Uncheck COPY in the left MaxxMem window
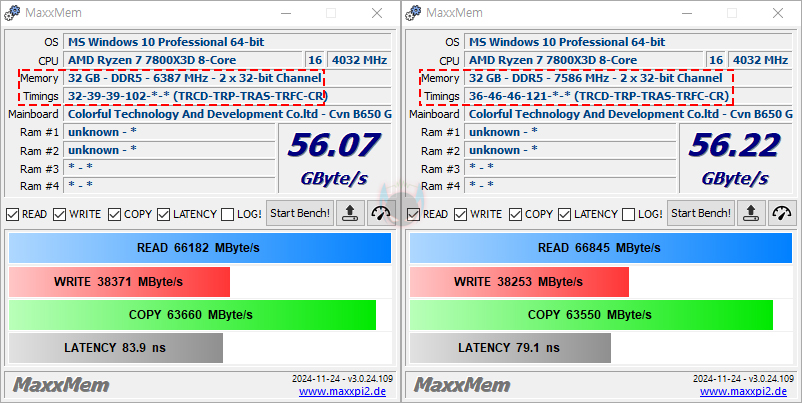802x403 pixels. [x=115, y=214]
